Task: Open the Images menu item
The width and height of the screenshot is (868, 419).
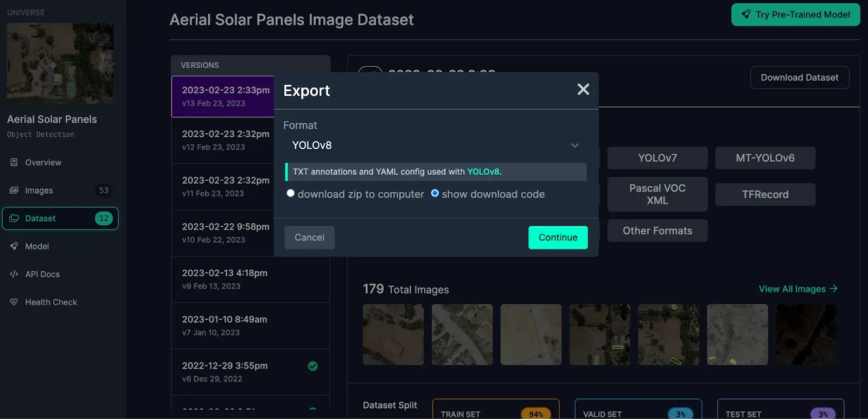Action: click(60, 191)
